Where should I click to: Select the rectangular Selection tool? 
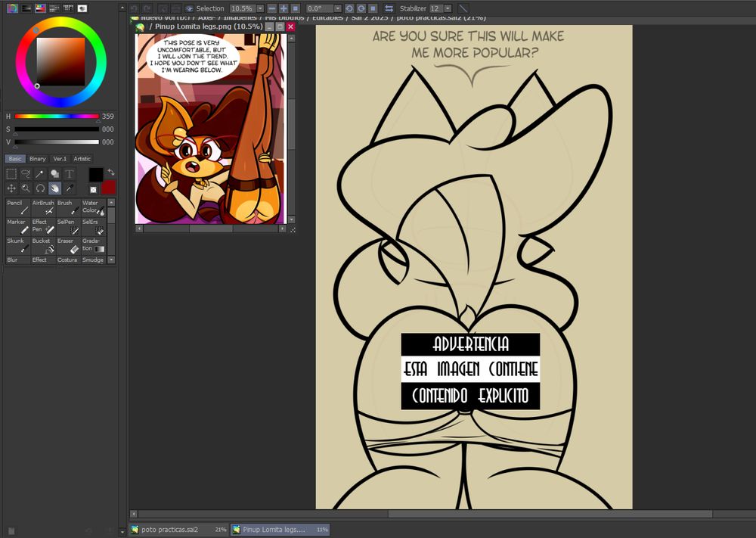coord(11,174)
